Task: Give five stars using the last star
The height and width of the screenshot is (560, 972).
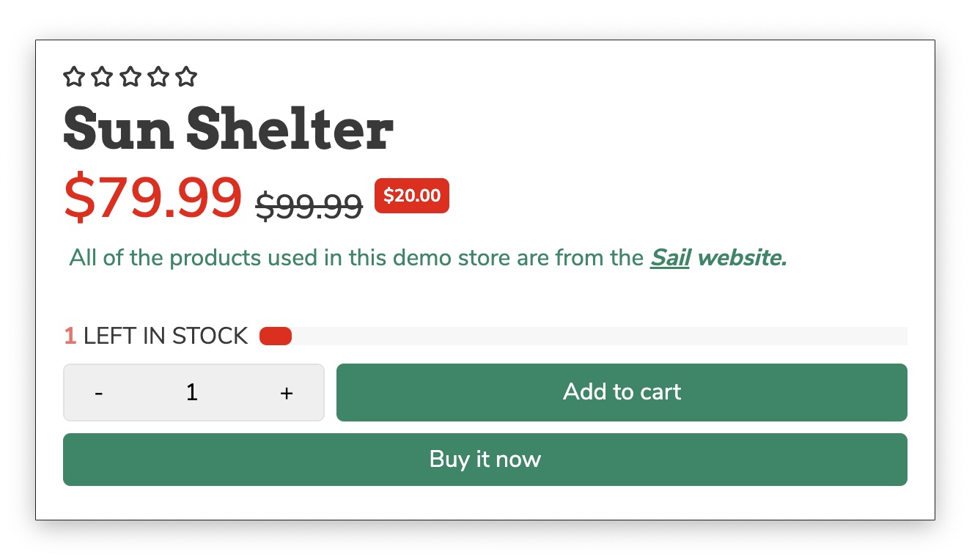Action: [x=187, y=77]
